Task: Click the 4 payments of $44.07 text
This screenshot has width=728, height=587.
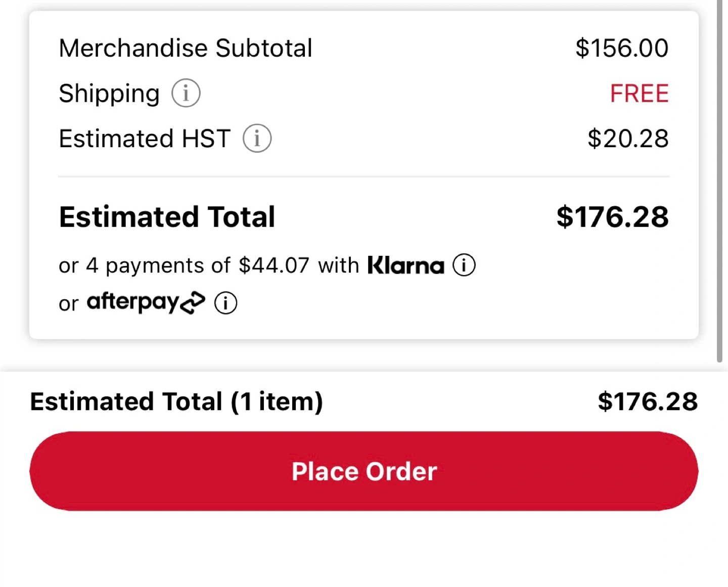Action: (184, 265)
